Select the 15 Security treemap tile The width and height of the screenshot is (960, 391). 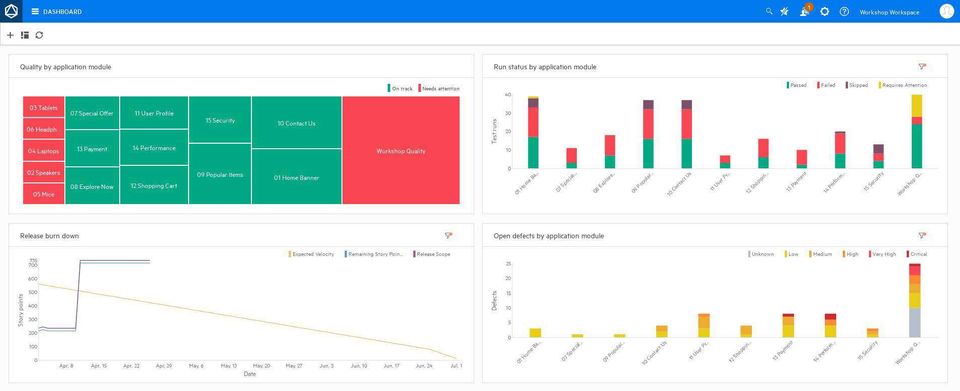[220, 120]
